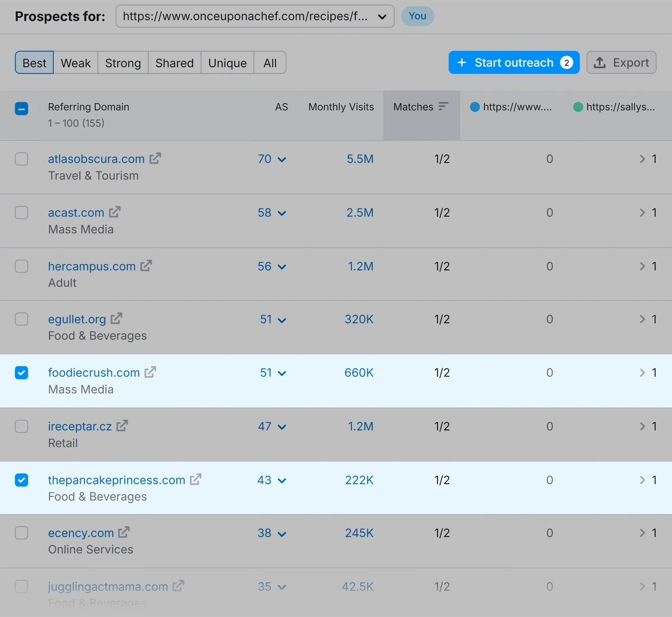The width and height of the screenshot is (672, 617).
Task: Expand acast.com row backlinks arrow
Action: 642,213
